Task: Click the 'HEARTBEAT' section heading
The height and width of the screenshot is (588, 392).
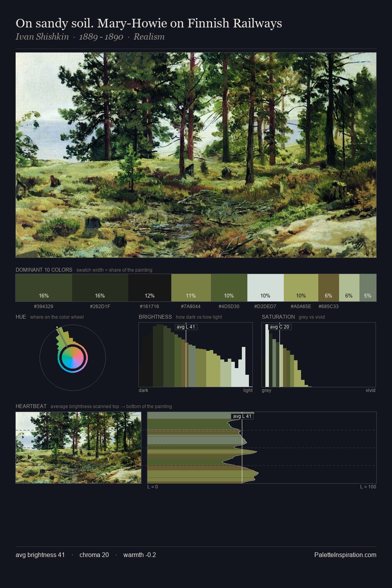Action: tap(31, 406)
